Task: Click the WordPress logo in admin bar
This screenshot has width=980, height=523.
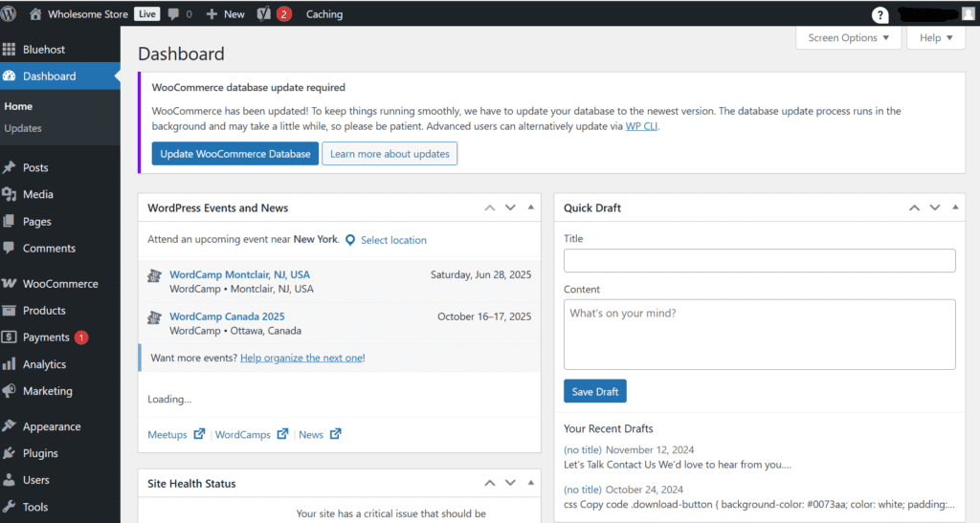Action: click(x=8, y=13)
